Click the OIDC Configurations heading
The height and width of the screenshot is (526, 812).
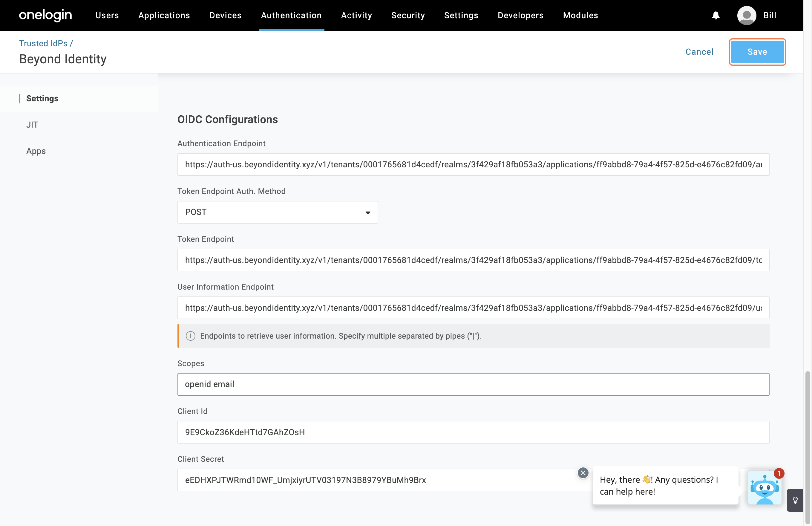[228, 120]
